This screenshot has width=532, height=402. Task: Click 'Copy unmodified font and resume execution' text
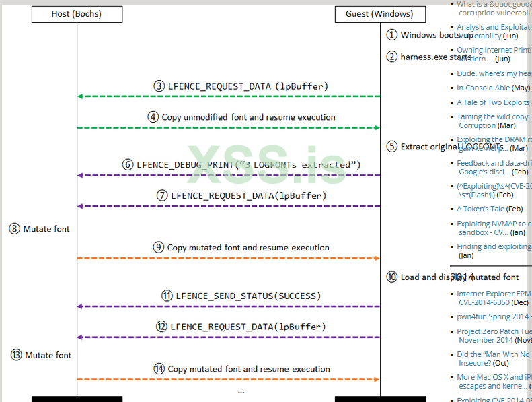click(248, 117)
